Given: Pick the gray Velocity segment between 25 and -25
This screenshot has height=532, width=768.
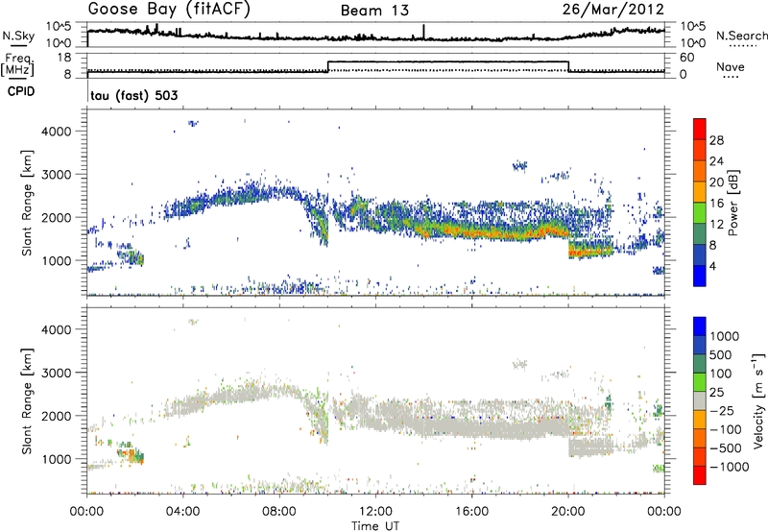Looking at the screenshot, I should 700,400.
